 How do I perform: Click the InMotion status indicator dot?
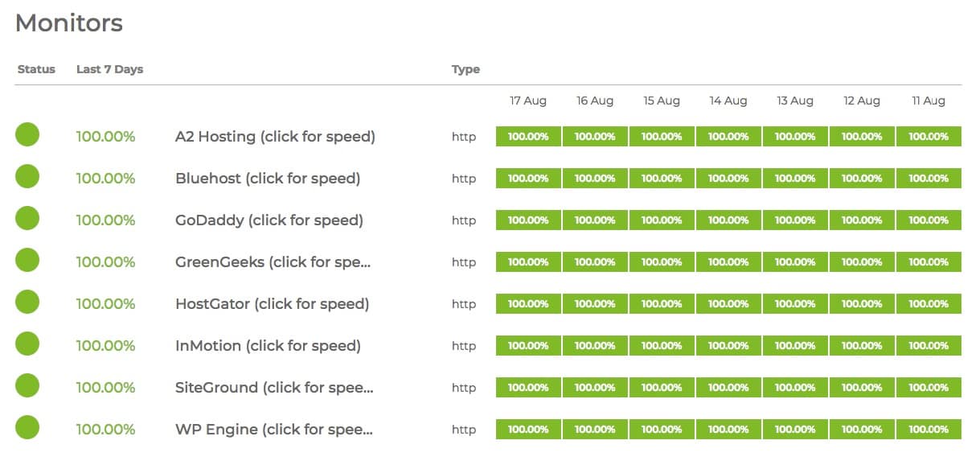coord(27,344)
